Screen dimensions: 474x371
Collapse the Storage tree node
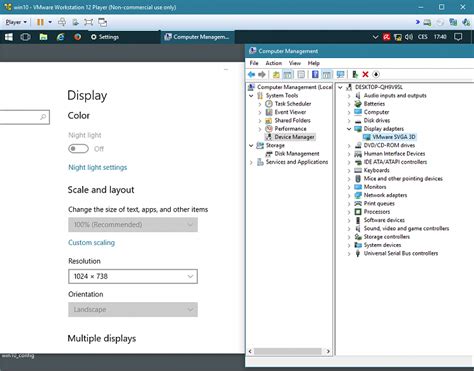coord(251,145)
